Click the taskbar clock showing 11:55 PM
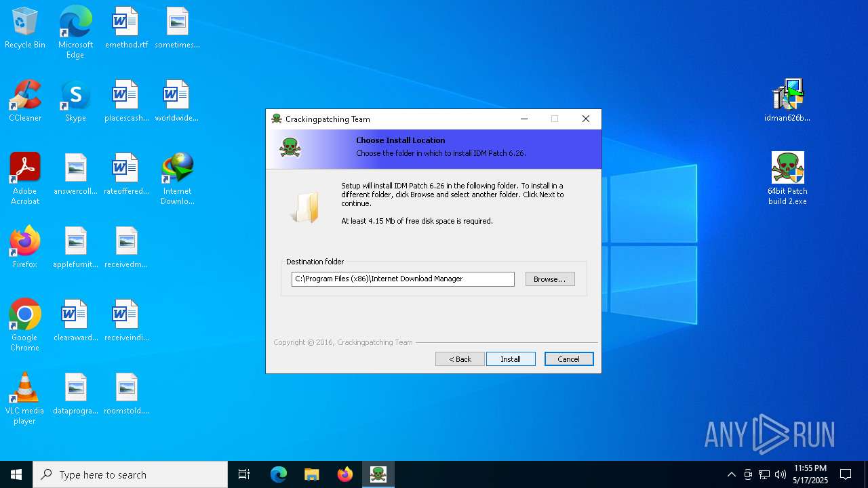Viewport: 868px width, 488px height. click(x=810, y=474)
